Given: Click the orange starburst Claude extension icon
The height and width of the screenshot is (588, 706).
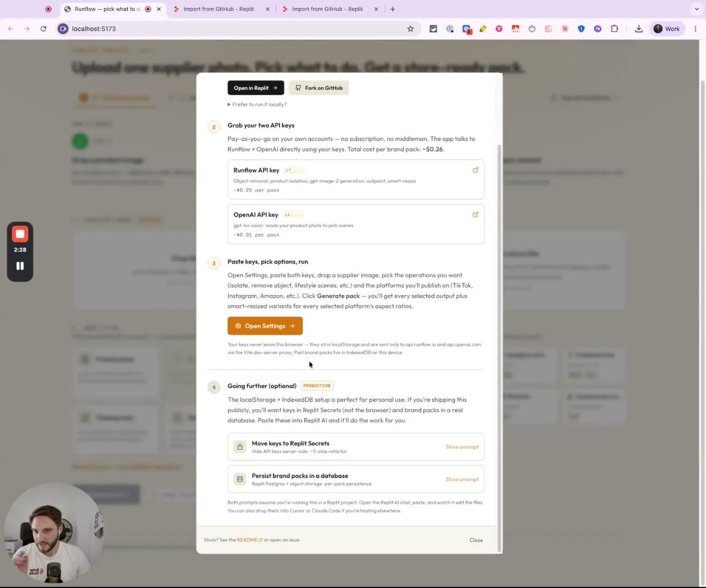Looking at the screenshot, I should [x=565, y=29].
